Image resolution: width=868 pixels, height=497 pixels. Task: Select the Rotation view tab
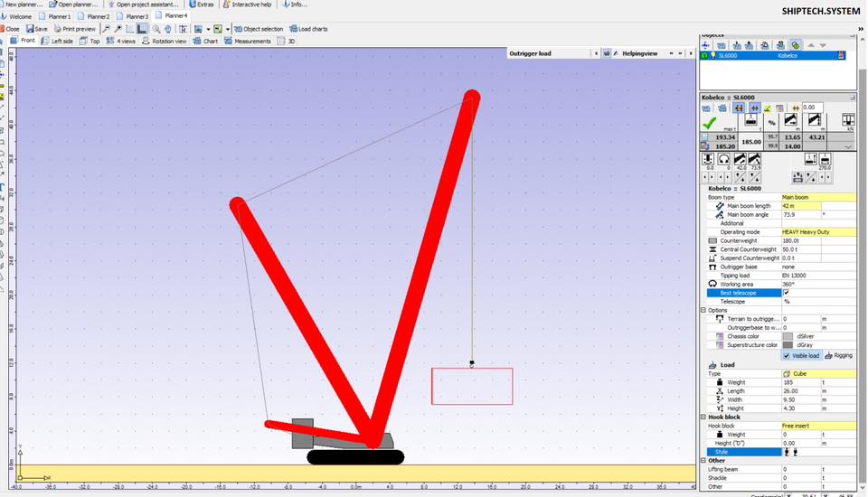[x=165, y=41]
